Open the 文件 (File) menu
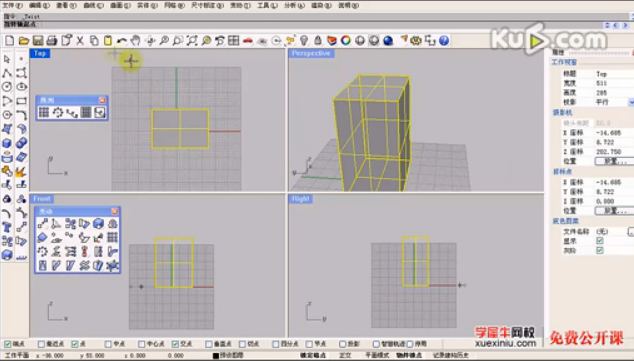The width and height of the screenshot is (634, 361). (13, 6)
